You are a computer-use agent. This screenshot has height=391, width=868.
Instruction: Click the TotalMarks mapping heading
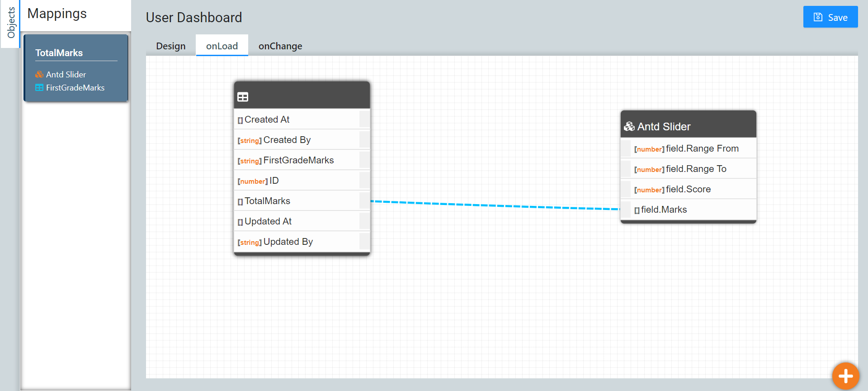coord(59,53)
